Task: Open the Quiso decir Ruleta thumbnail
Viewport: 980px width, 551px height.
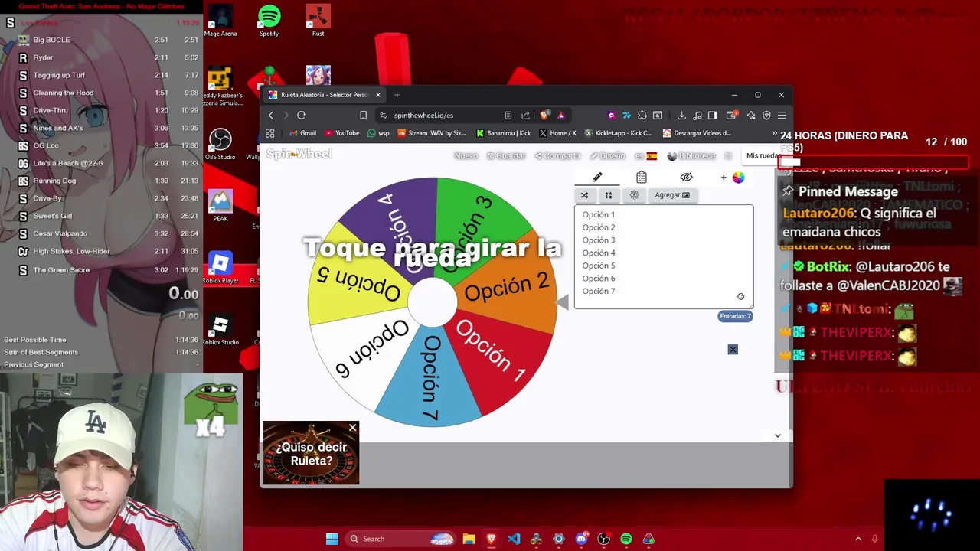Action: point(311,453)
